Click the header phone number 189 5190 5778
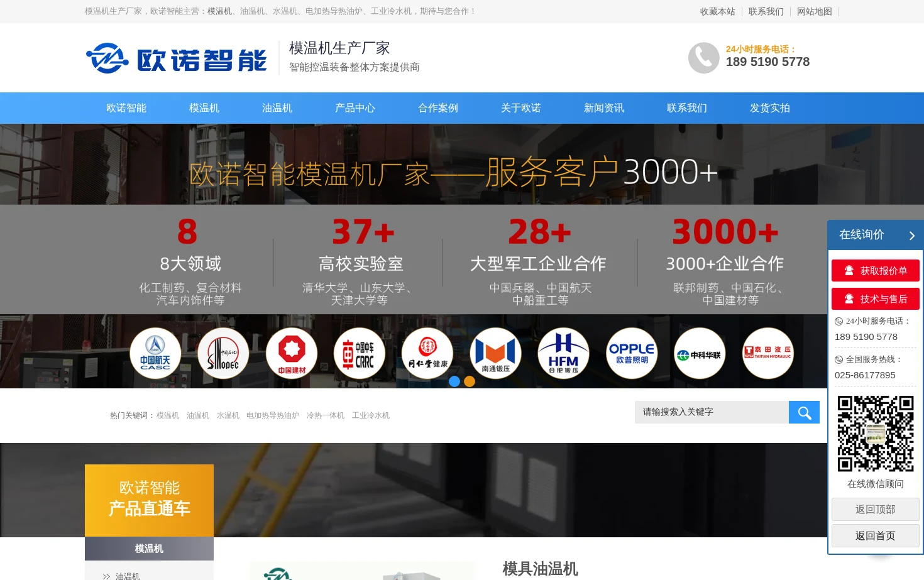924x580 pixels. tap(767, 62)
